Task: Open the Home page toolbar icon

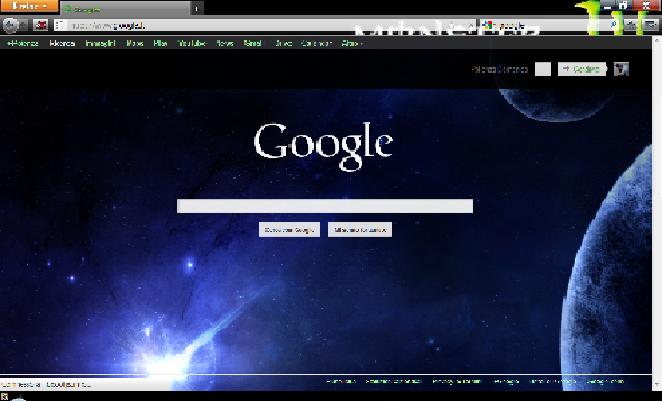Action: pyautogui.click(x=631, y=25)
